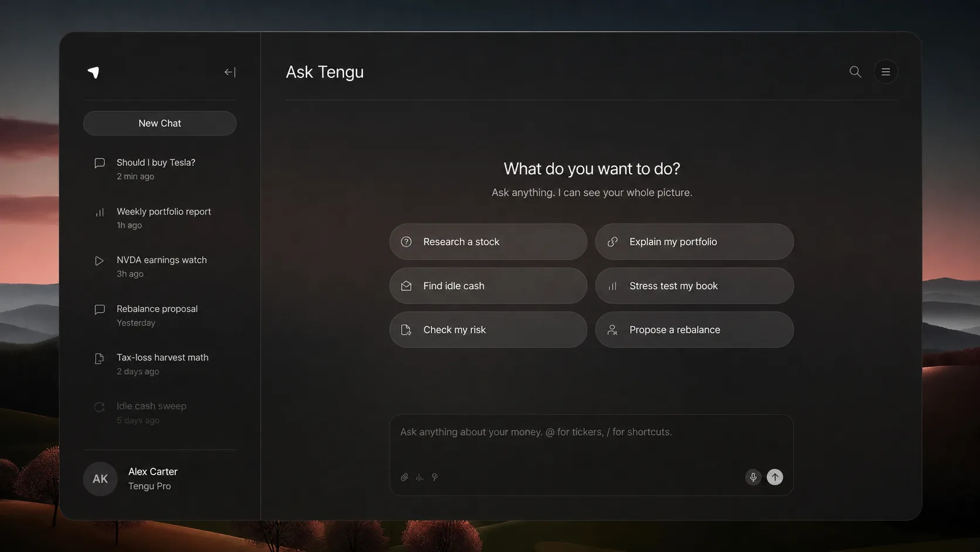Click the 1h ago timestamp
This screenshot has height=552, width=980.
(129, 225)
